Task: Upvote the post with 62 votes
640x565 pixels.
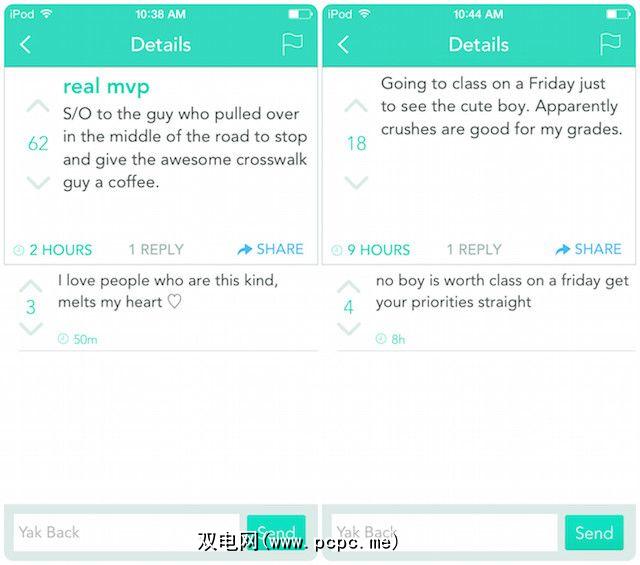Action: [x=37, y=106]
